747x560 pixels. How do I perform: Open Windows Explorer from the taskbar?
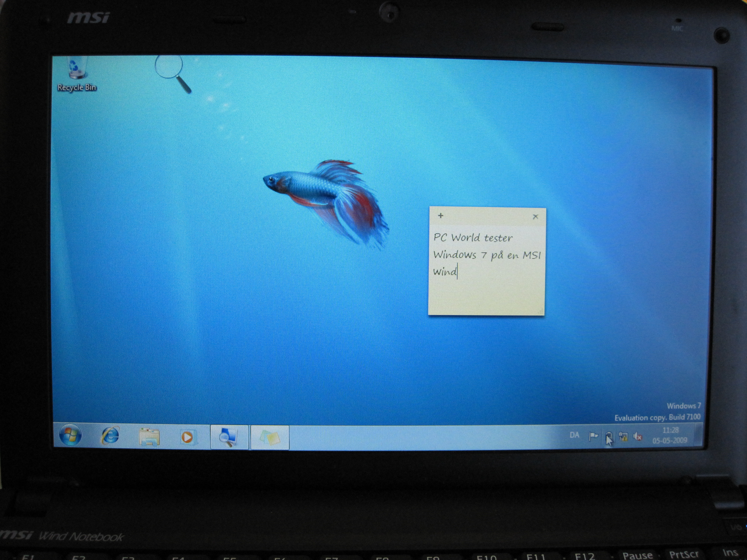tap(149, 437)
